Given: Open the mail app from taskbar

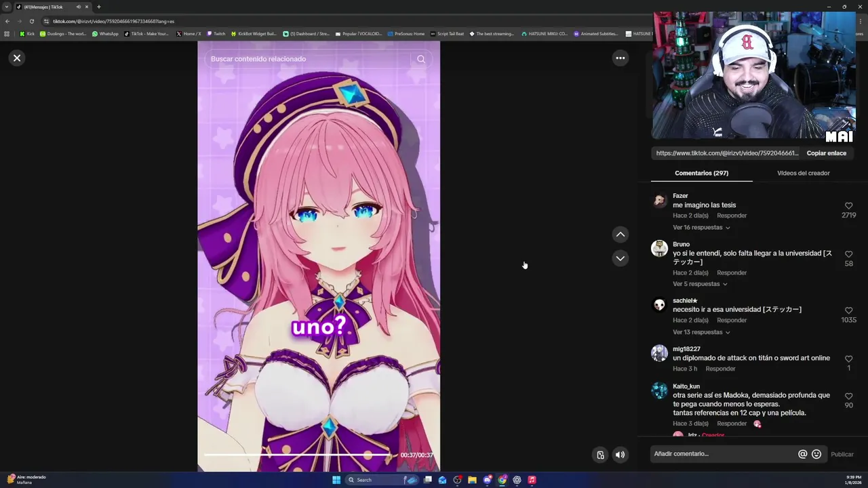Looking at the screenshot, I should (442, 480).
